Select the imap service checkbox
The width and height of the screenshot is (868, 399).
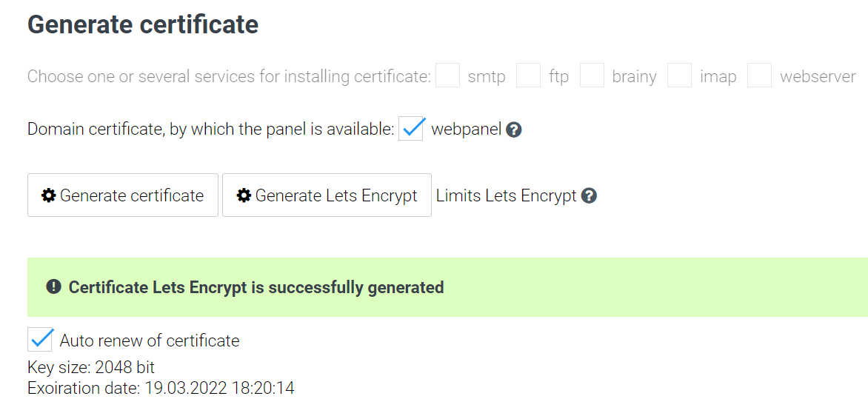679,76
